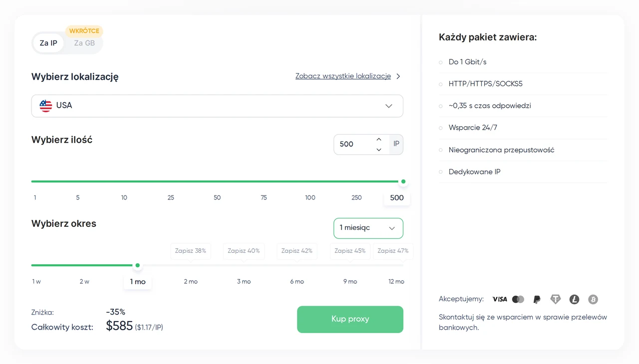
Task: Select quantity 75 on the slider
Action: 264,197
